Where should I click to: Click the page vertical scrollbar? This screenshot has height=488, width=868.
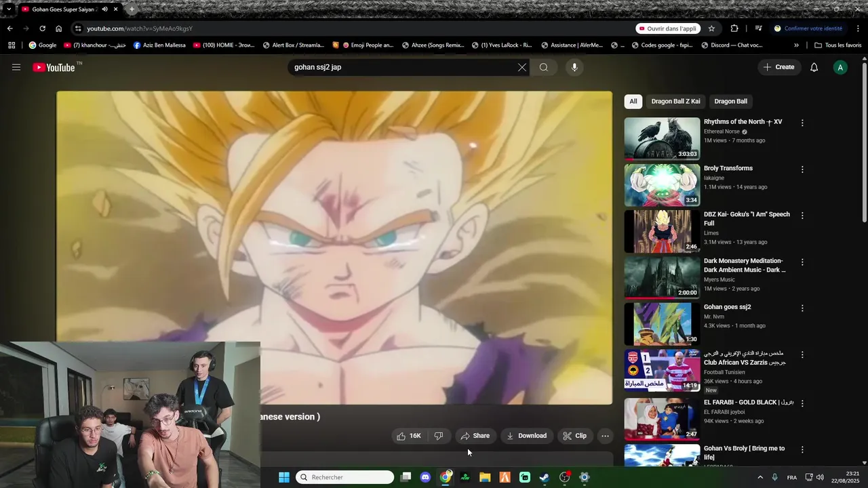[x=864, y=142]
